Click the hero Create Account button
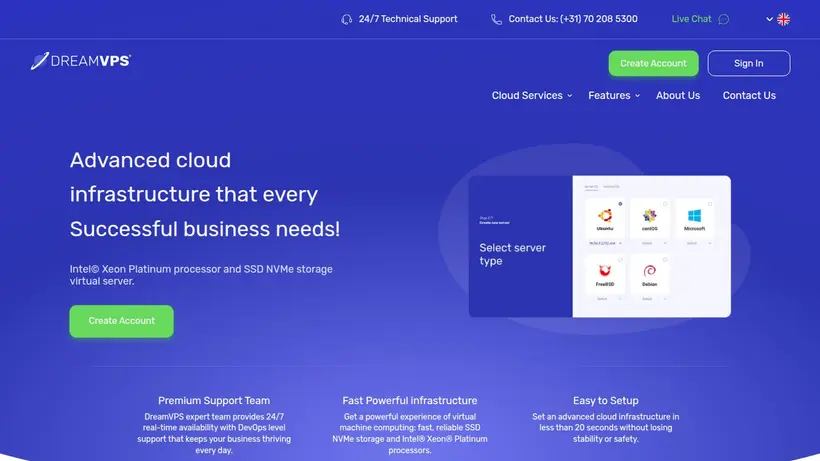820x461 pixels. [121, 321]
